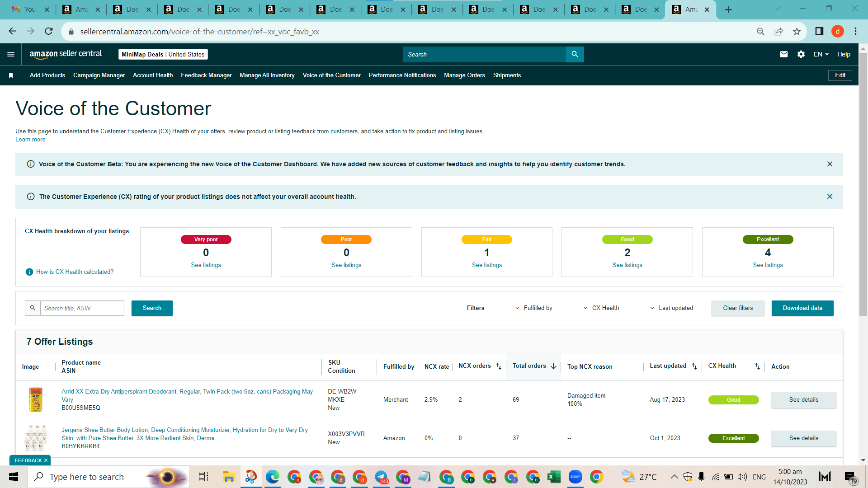Open Feedback Manager
Image resolution: width=868 pixels, height=488 pixels.
(206, 75)
